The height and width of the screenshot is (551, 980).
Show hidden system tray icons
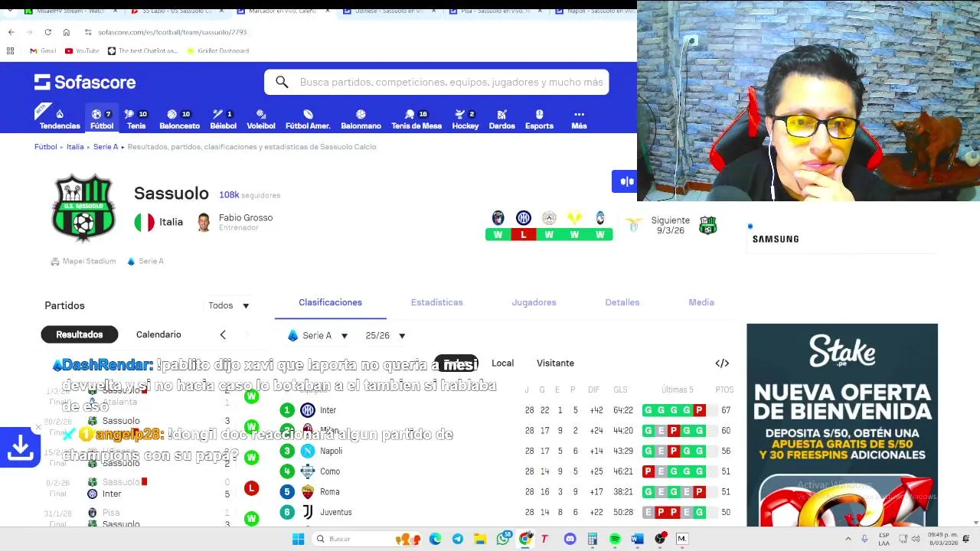(848, 539)
